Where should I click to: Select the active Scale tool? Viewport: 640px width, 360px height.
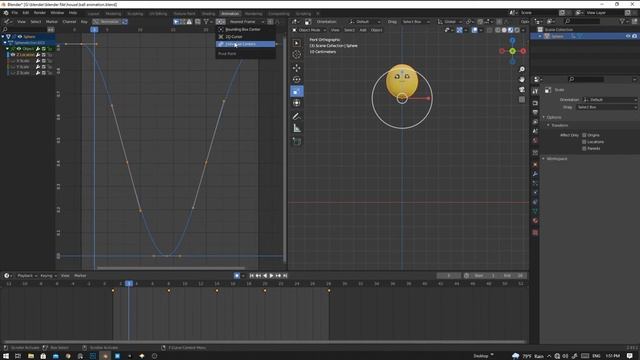point(297,91)
